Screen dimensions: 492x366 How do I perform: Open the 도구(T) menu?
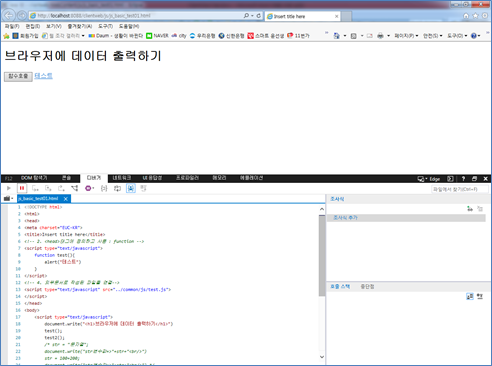pos(105,26)
